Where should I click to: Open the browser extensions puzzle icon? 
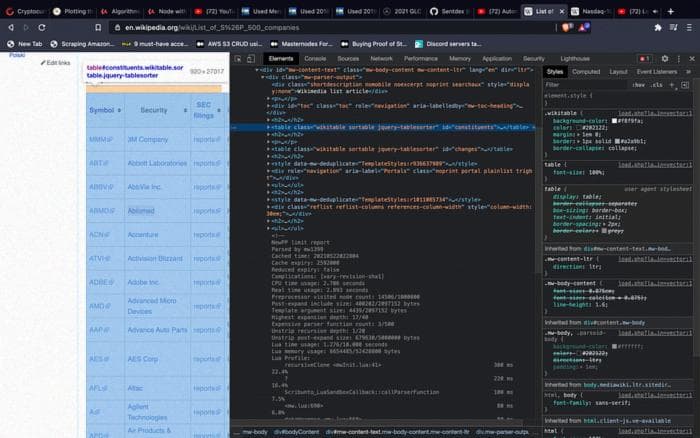[x=658, y=27]
